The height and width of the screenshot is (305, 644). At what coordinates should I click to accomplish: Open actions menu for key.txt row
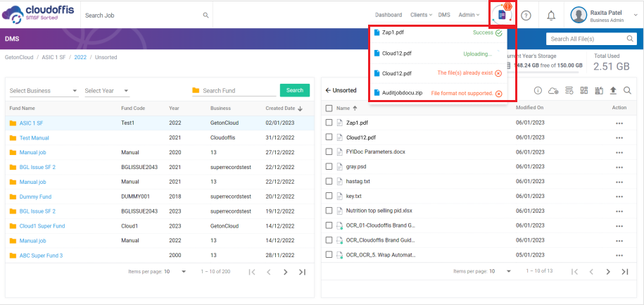[619, 197]
